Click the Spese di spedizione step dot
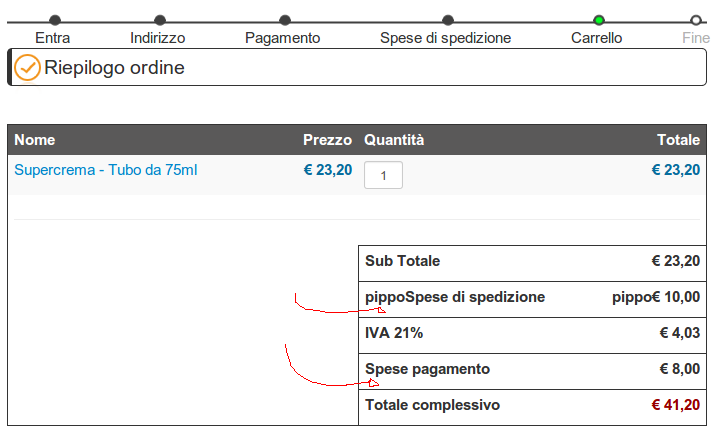714x439 pixels. [x=448, y=20]
